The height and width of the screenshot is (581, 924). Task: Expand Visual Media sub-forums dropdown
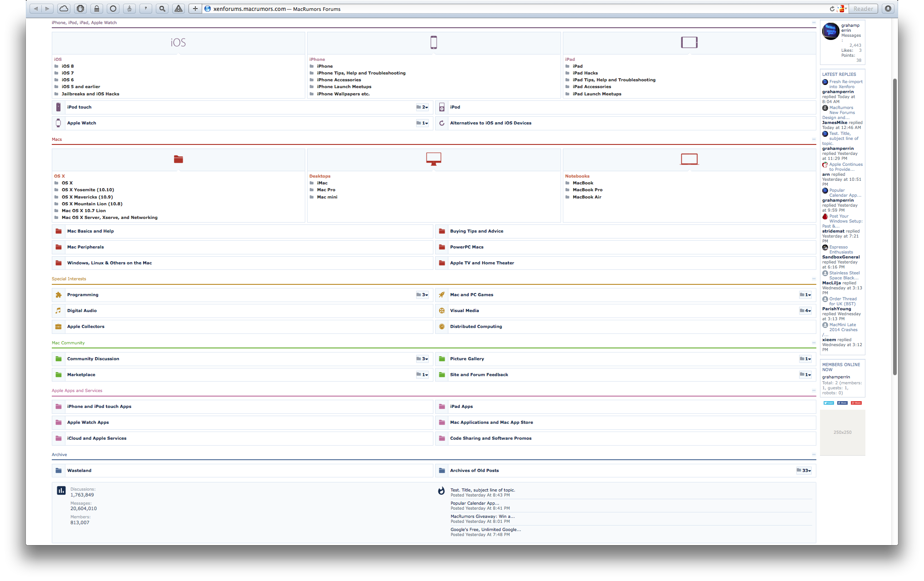coord(805,311)
